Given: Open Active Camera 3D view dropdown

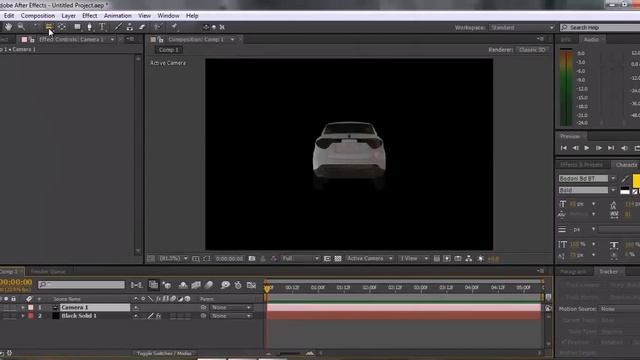Looking at the screenshot, I should pyautogui.click(x=369, y=259).
